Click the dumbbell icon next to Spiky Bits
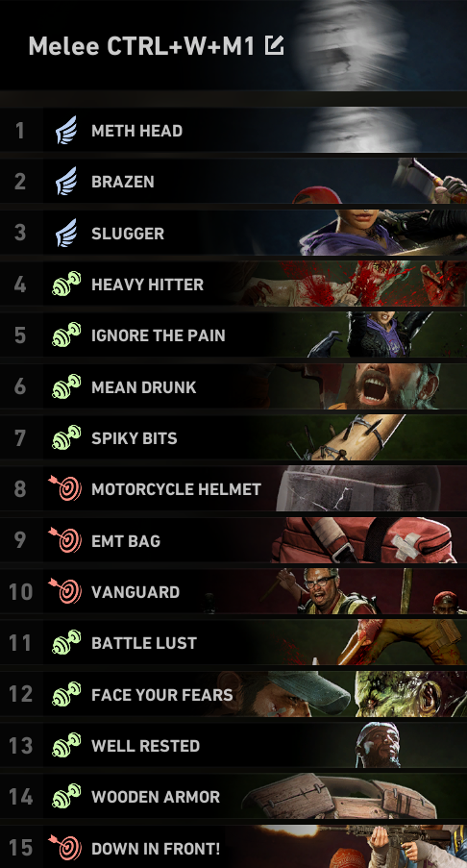 (66, 438)
